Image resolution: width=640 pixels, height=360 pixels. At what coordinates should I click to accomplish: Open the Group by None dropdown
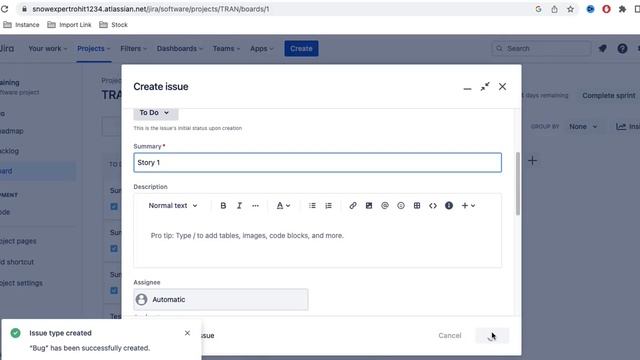point(583,127)
